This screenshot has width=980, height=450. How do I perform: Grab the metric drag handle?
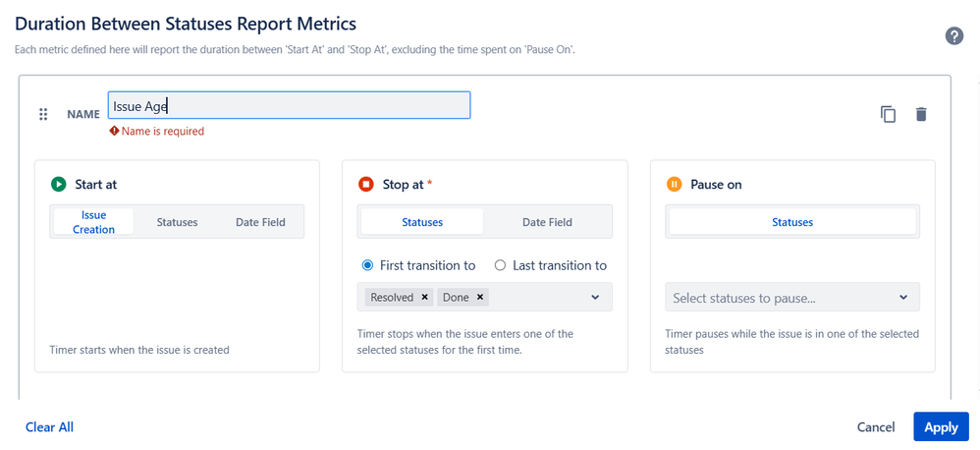tap(43, 114)
